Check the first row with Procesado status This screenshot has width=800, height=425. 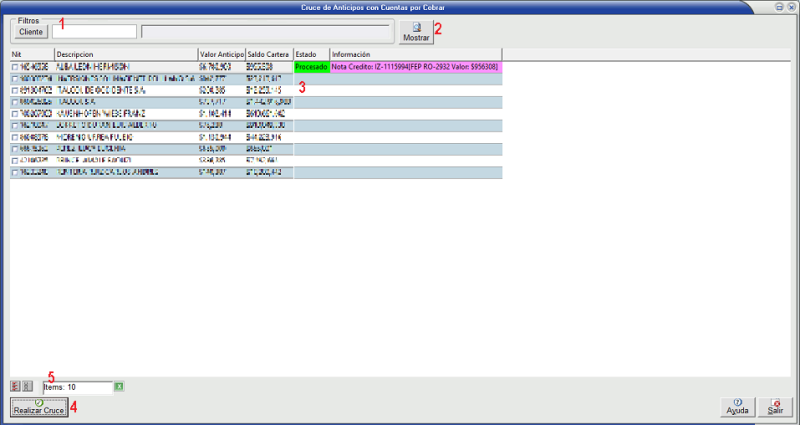[x=14, y=67]
